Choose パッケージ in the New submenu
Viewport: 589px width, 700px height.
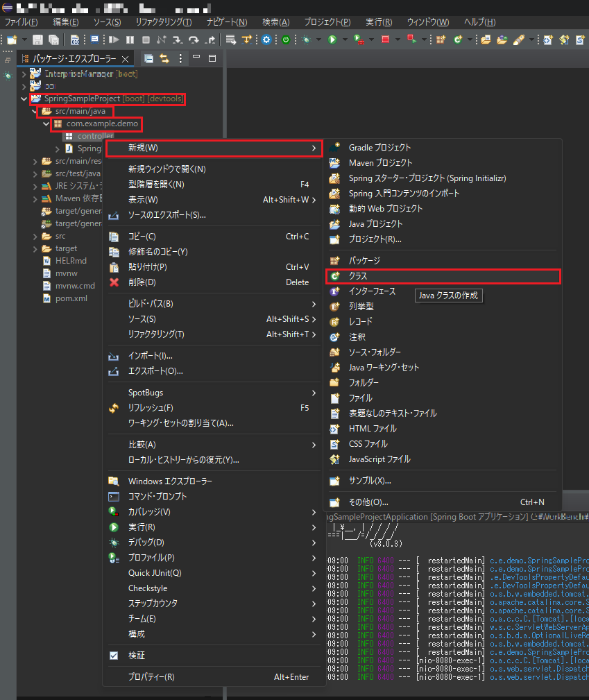pos(443,261)
